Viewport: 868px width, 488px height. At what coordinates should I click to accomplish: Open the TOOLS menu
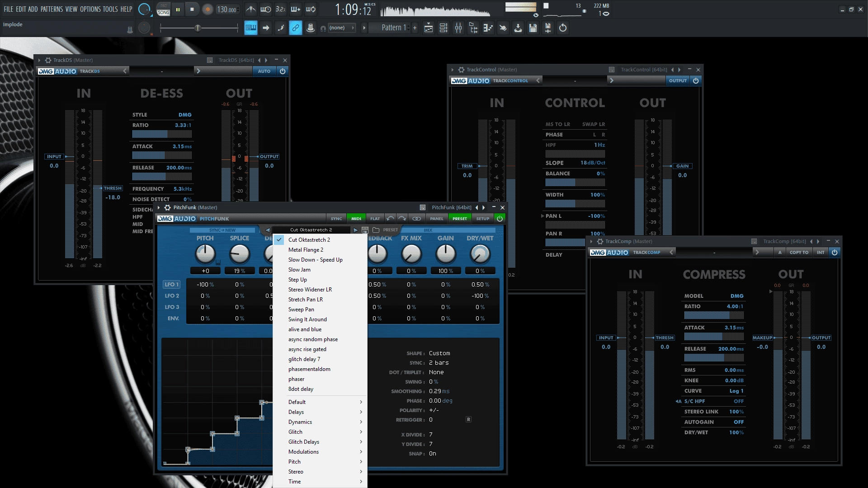[x=110, y=9]
